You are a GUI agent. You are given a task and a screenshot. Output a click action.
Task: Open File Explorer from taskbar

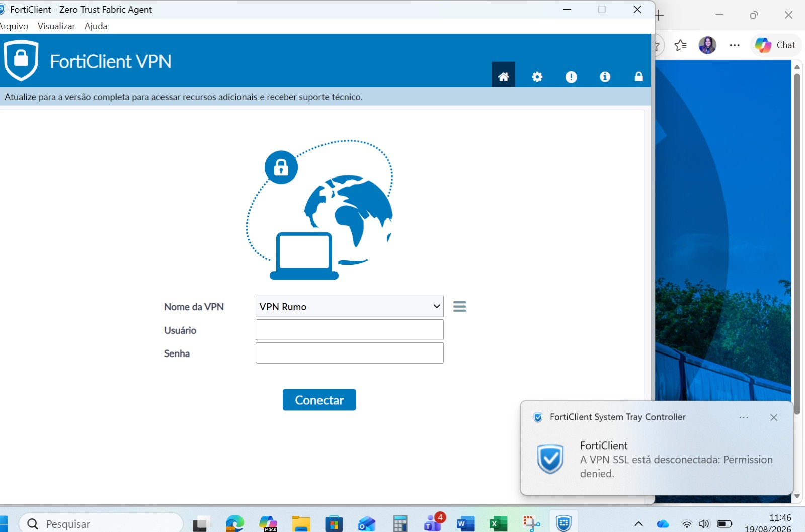(x=301, y=524)
